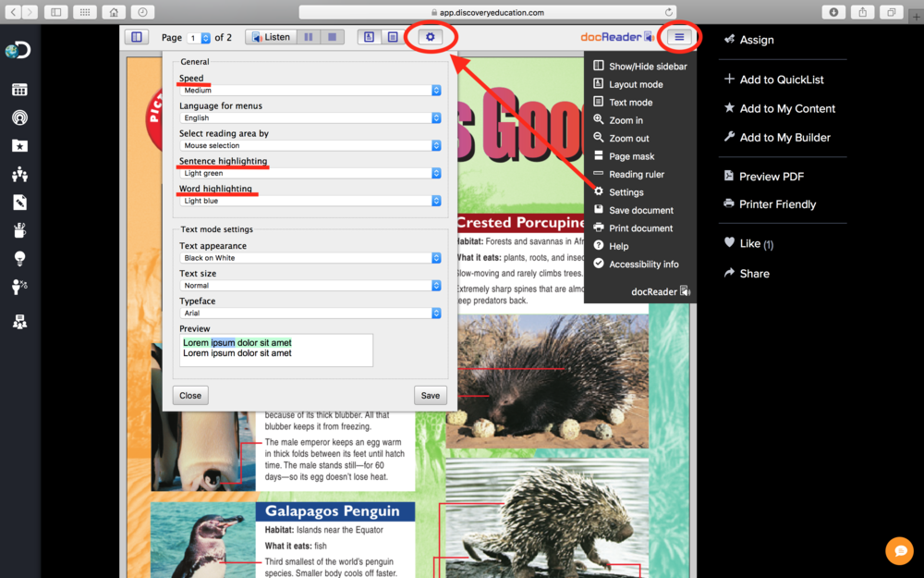Image resolution: width=924 pixels, height=578 pixels.
Task: Choose a Word highlighting color
Action: click(310, 201)
